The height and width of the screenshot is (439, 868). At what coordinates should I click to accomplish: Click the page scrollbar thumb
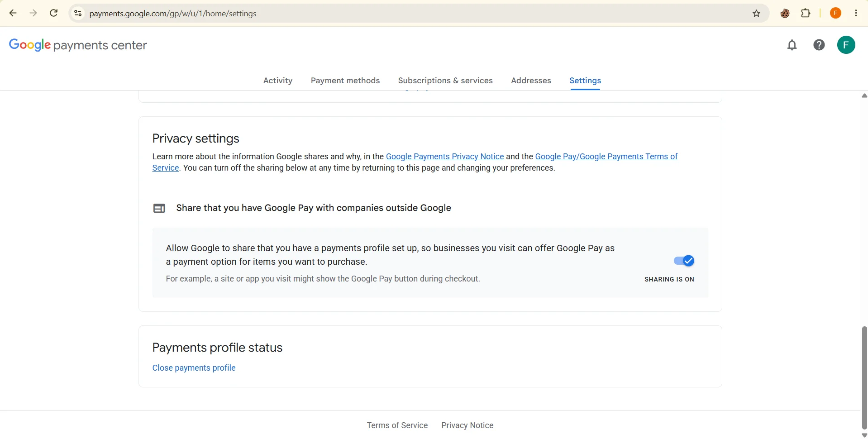tap(864, 377)
